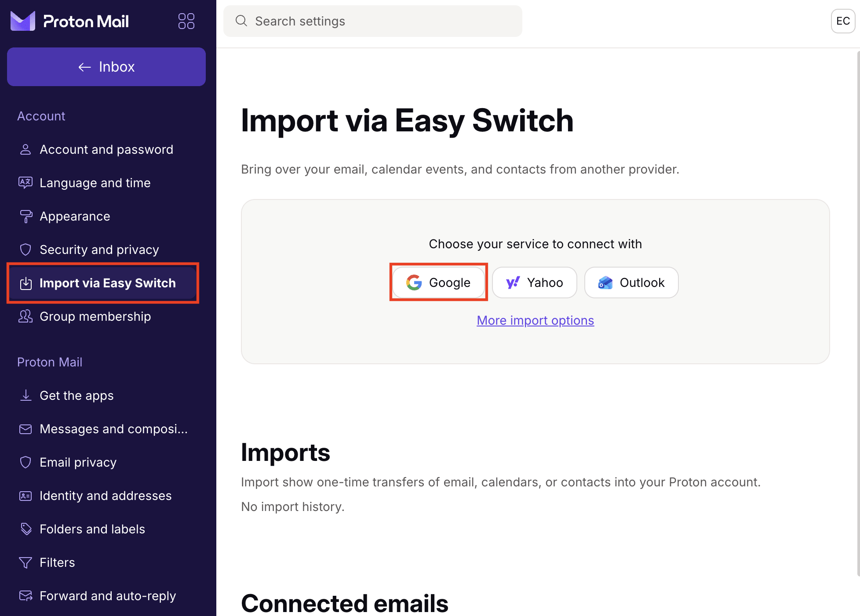Image resolution: width=860 pixels, height=616 pixels.
Task: Click the Language and time icon
Action: tap(26, 183)
